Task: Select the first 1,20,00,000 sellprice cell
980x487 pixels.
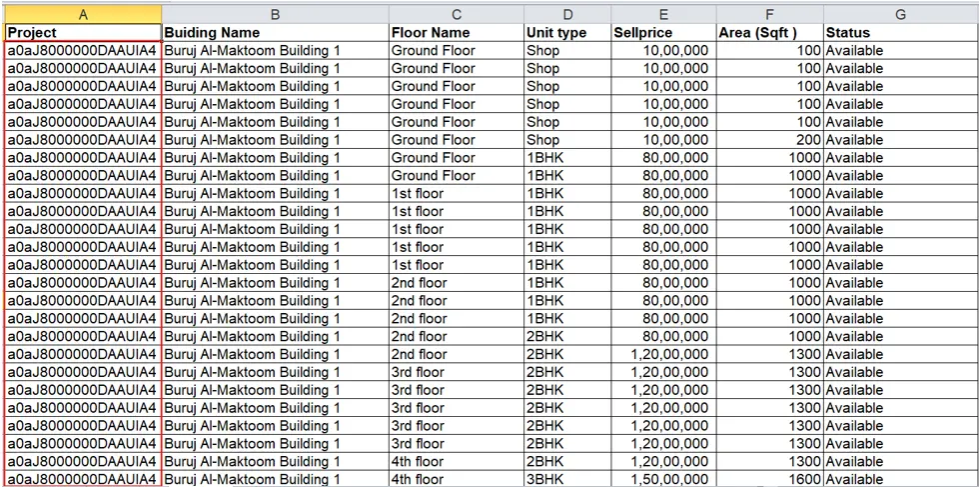Action: (x=663, y=354)
